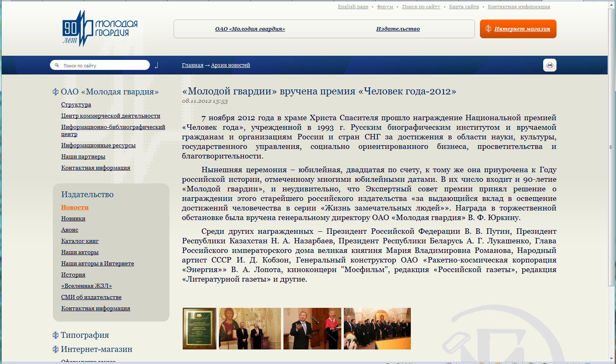Open the Карта сайта link
616x364 pixels.
click(464, 7)
